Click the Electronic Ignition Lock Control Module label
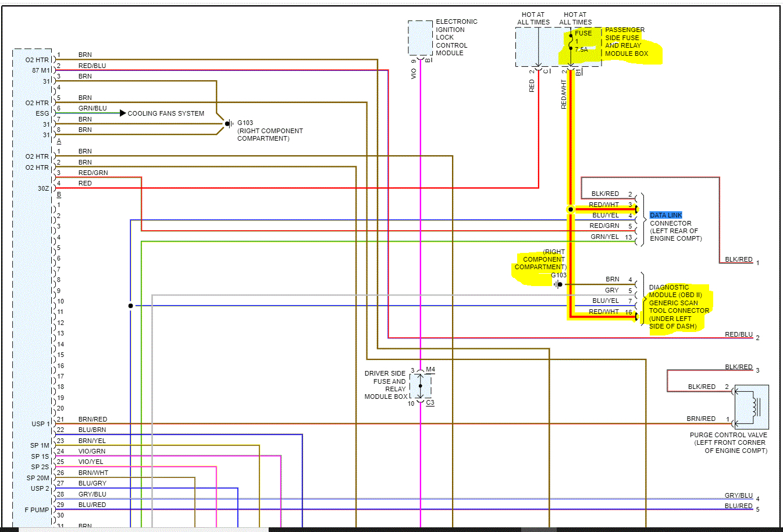Screen dimensions: 783x532 pos(457,37)
